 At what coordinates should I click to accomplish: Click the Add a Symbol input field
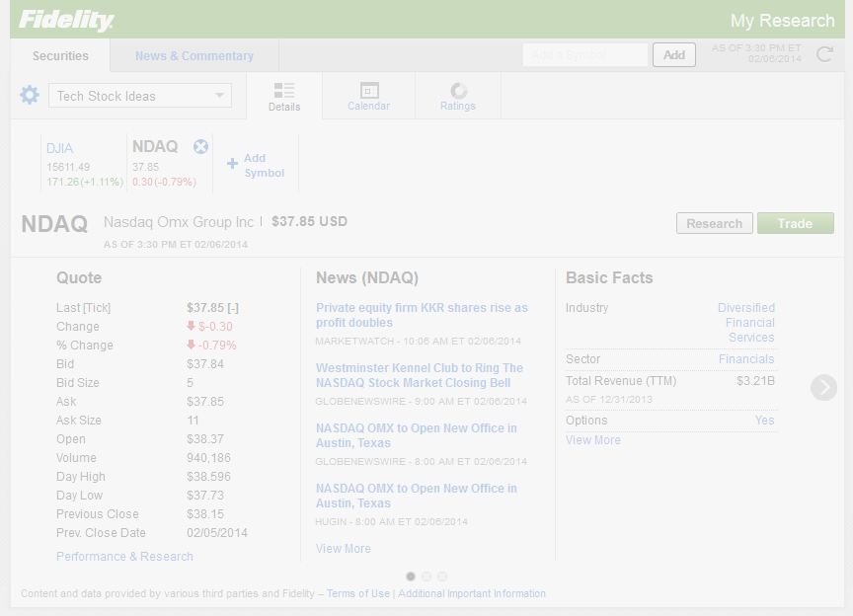point(584,55)
